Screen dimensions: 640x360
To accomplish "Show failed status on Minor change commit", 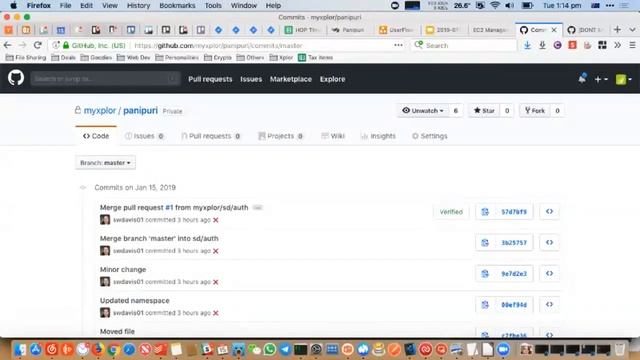I will 216,282.
